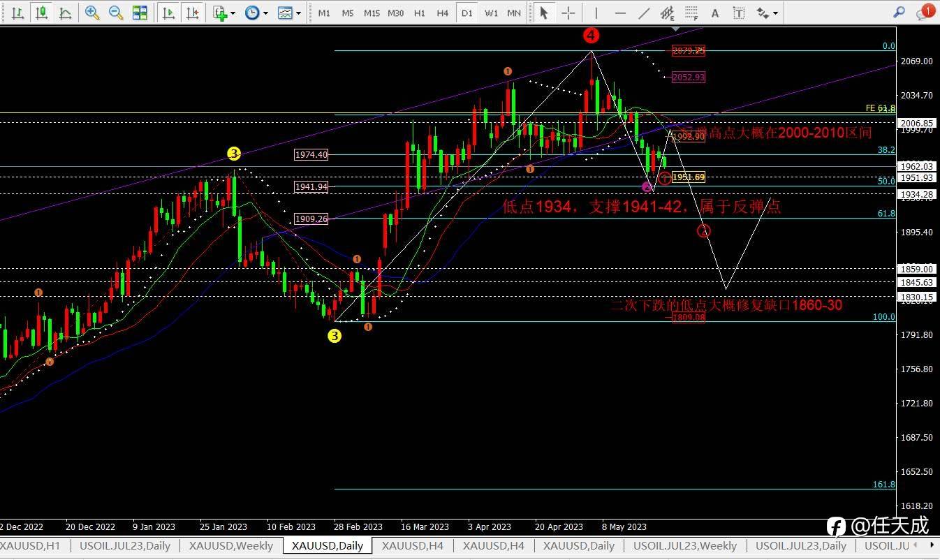The image size is (940, 560).
Task: Select the M30 timeframe
Action: click(x=395, y=13)
